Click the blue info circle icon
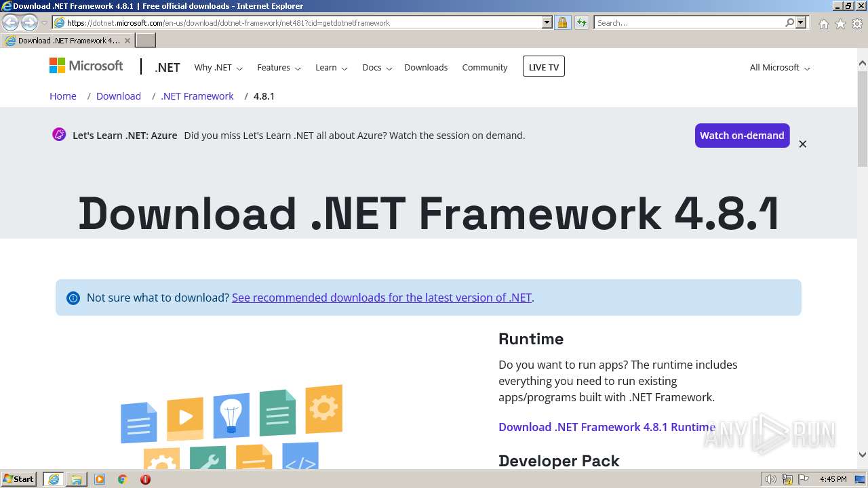868x488 pixels. click(73, 298)
